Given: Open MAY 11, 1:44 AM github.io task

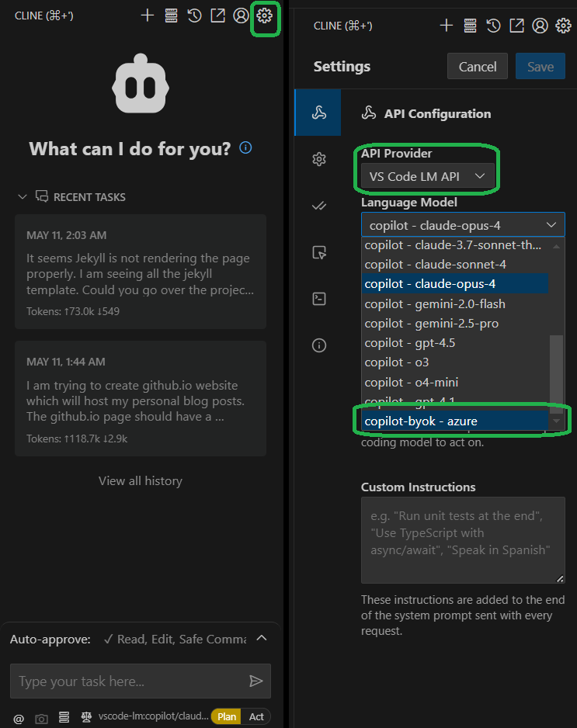Looking at the screenshot, I should pos(141,398).
